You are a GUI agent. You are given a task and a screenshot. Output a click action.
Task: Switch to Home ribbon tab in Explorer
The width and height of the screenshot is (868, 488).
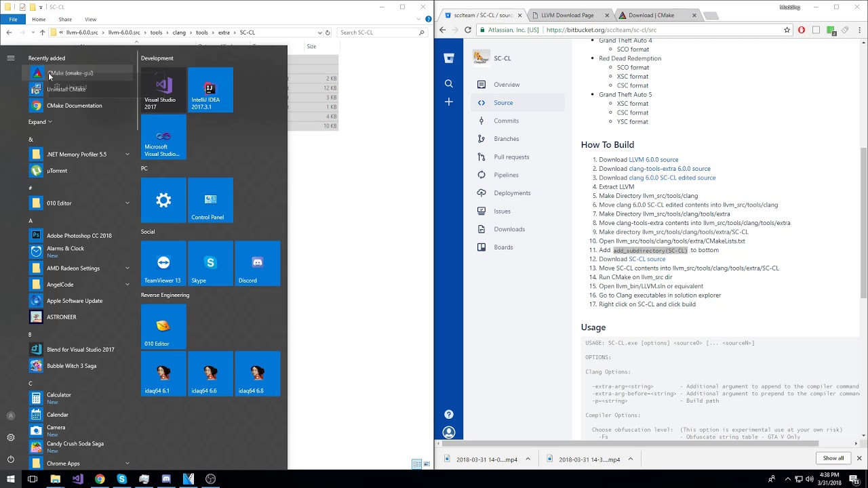[x=39, y=19]
